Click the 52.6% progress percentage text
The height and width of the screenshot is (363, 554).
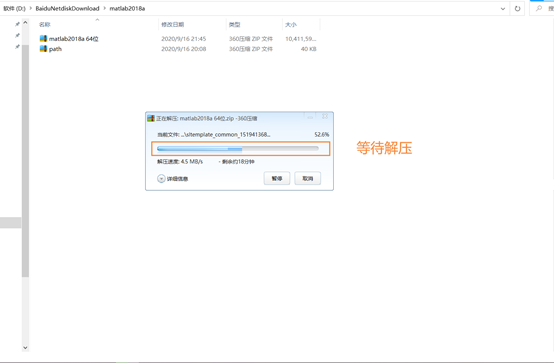[322, 134]
